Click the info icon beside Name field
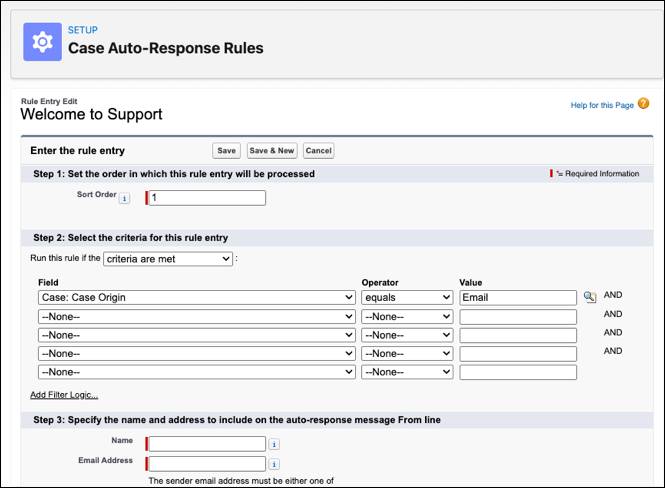The width and height of the screenshot is (665, 488). click(x=274, y=444)
